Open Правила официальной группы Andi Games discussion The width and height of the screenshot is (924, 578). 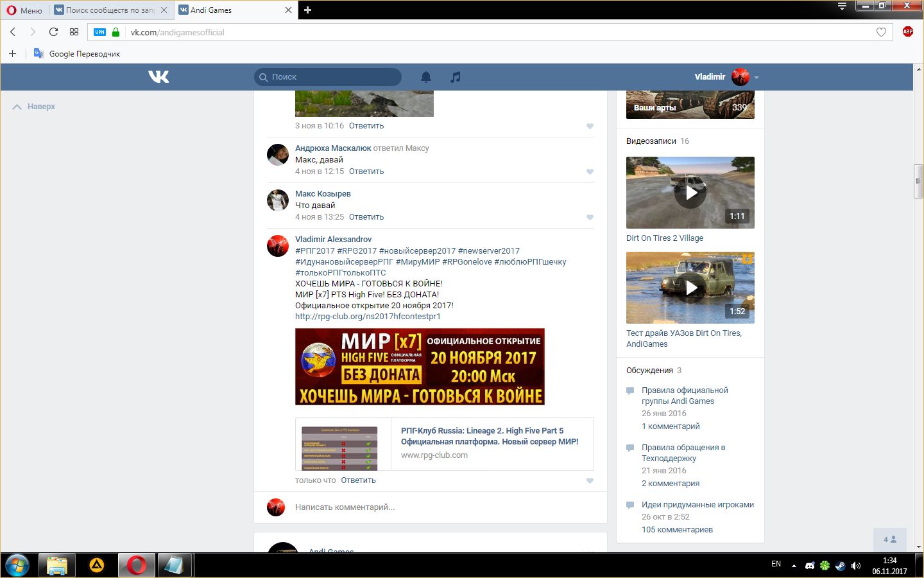click(x=685, y=396)
